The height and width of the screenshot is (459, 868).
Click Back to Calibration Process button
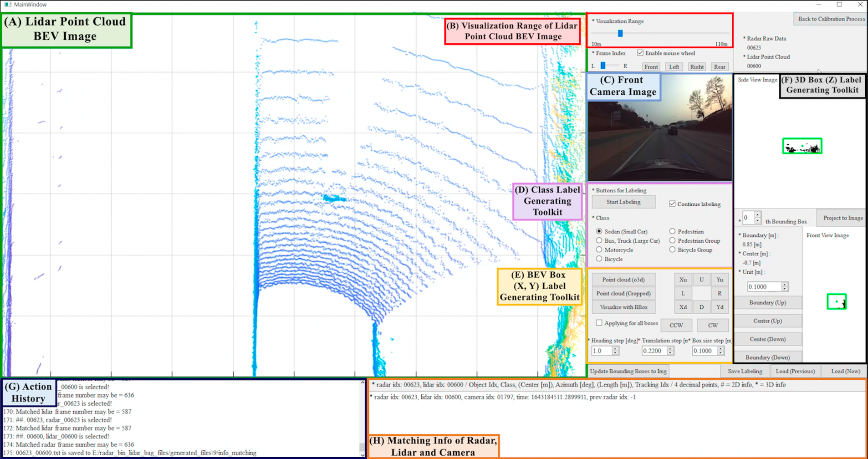pos(831,19)
